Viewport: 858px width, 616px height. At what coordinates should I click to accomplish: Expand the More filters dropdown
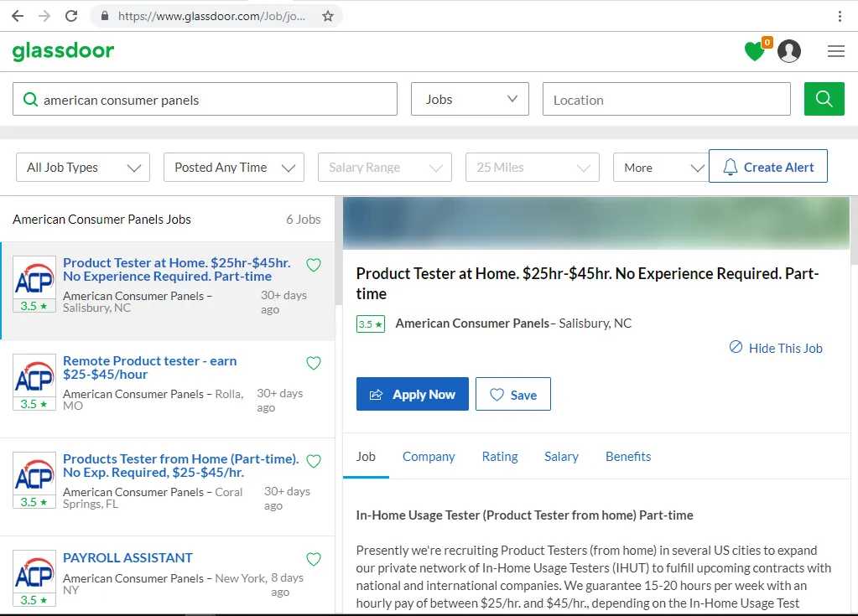point(661,168)
